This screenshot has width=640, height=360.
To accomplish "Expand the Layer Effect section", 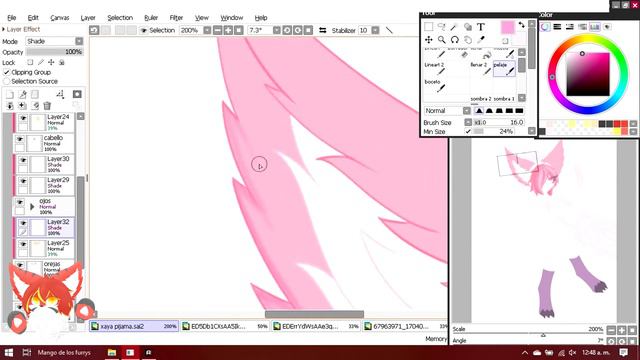I will pyautogui.click(x=4, y=29).
